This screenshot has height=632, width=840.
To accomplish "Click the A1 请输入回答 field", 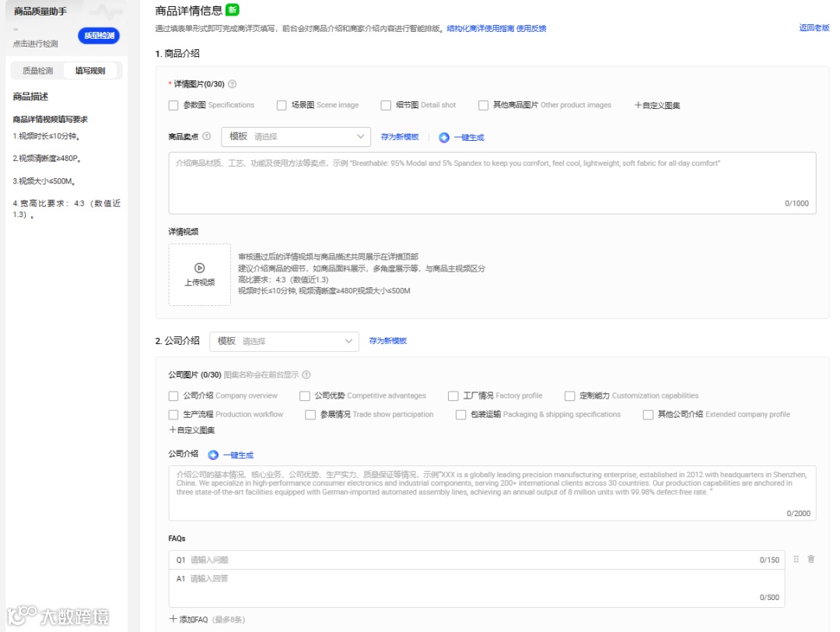I will 477,588.
